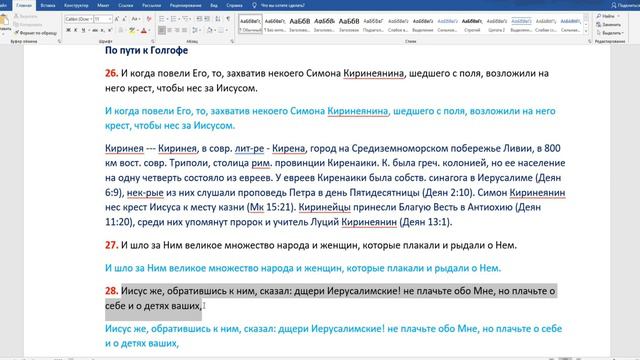
Task: Align text right
Action: click(177, 30)
